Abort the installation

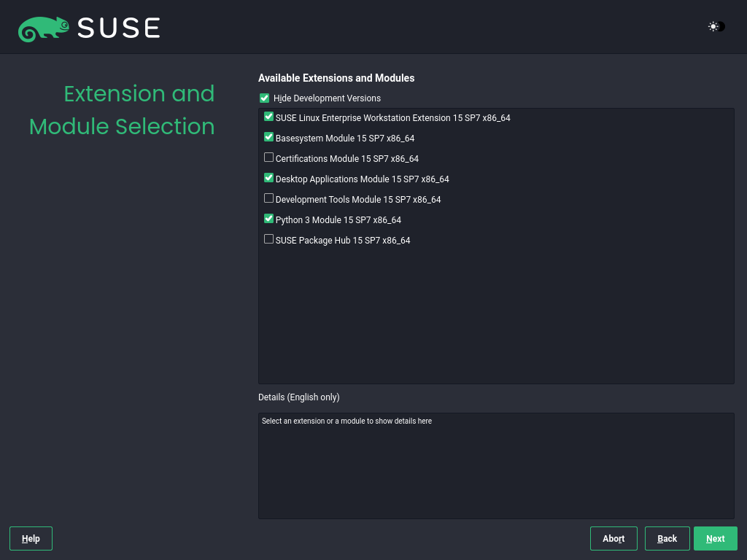(614, 538)
